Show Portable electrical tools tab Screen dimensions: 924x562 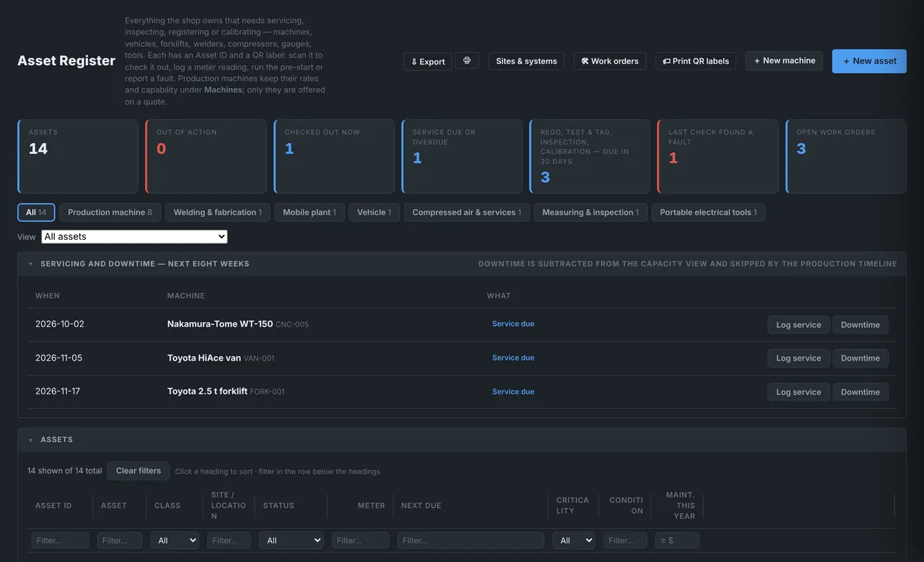coord(709,212)
